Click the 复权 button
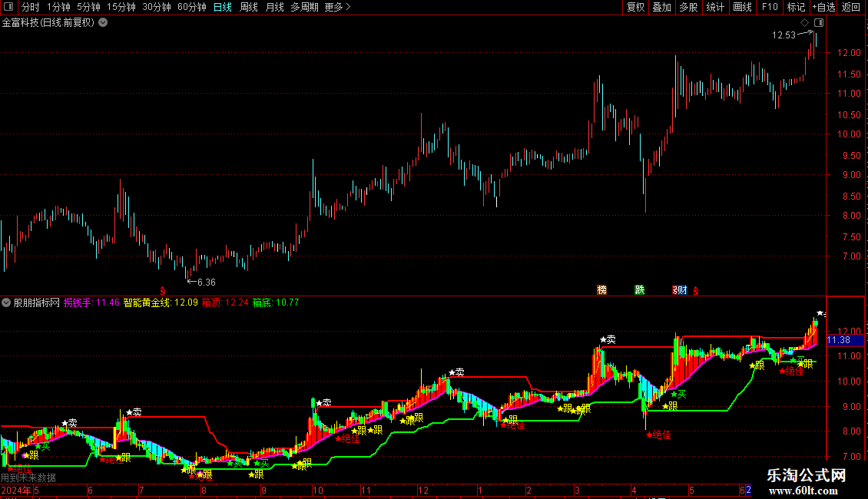Image resolution: width=868 pixels, height=499 pixels. (x=635, y=7)
